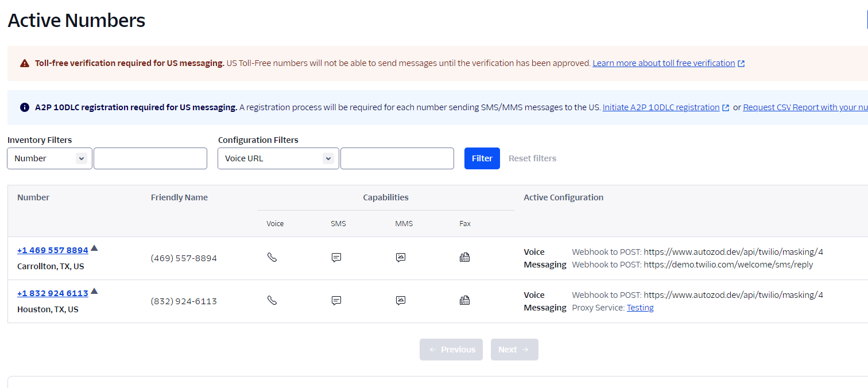The width and height of the screenshot is (868, 388).
Task: Open Learn more about toll free verification
Action: tap(664, 63)
